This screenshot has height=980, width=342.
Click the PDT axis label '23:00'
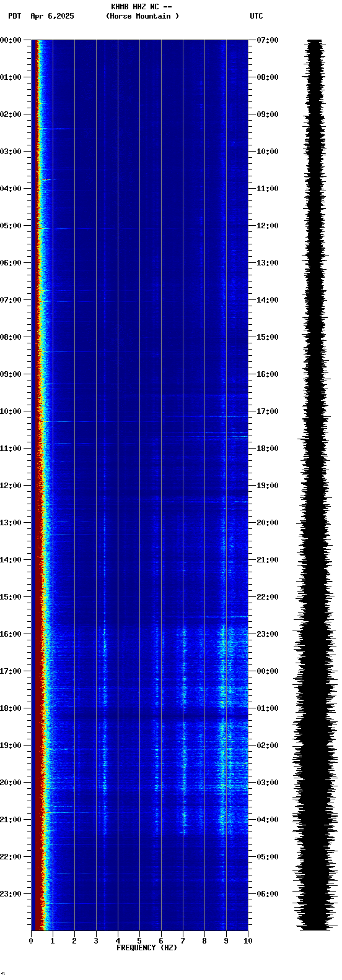click(x=11, y=894)
